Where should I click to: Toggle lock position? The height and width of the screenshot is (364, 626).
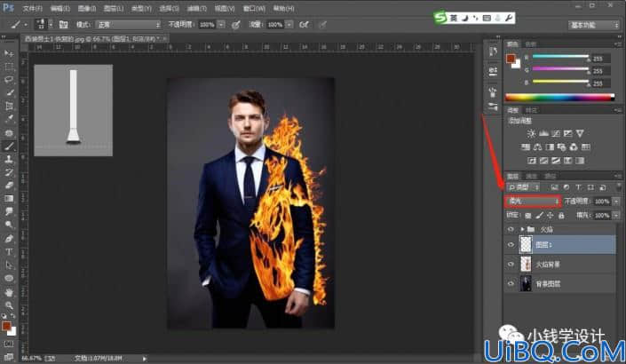pyautogui.click(x=550, y=216)
